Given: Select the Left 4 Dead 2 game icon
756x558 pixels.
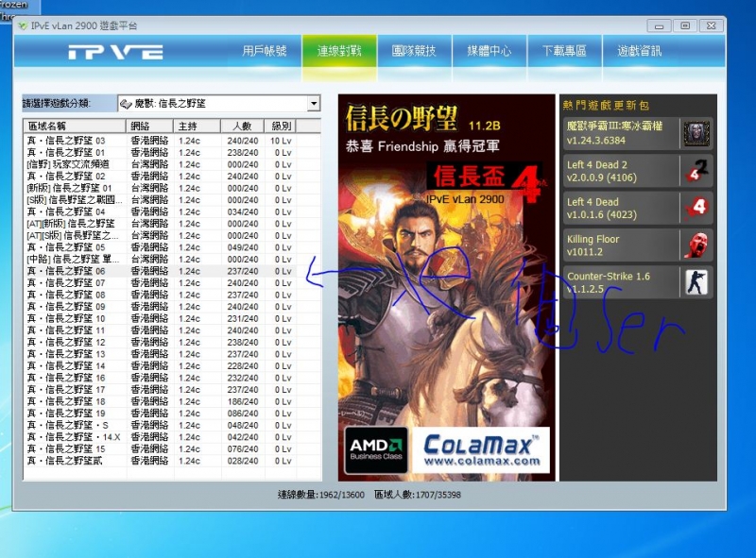Looking at the screenshot, I should [696, 172].
